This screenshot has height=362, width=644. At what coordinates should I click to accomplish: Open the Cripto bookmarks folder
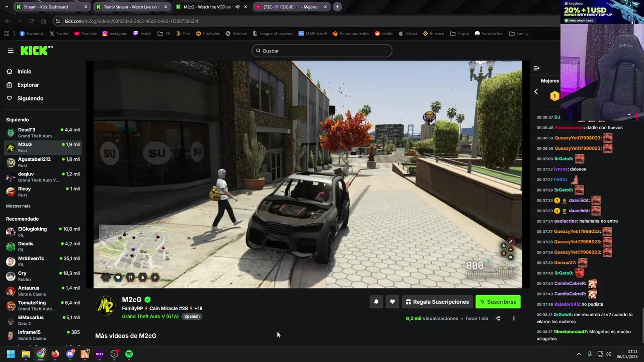pyautogui.click(x=460, y=34)
